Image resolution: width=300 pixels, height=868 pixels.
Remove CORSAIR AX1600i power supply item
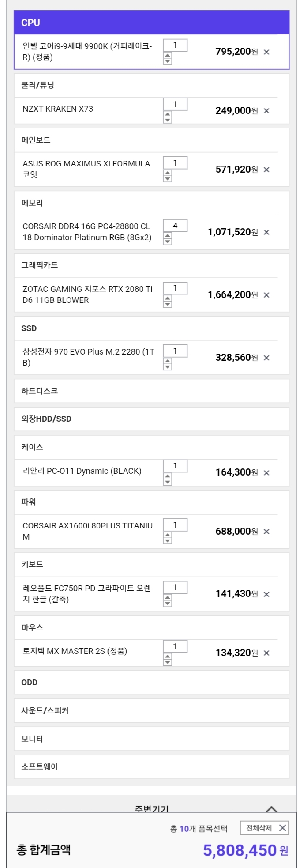(266, 532)
